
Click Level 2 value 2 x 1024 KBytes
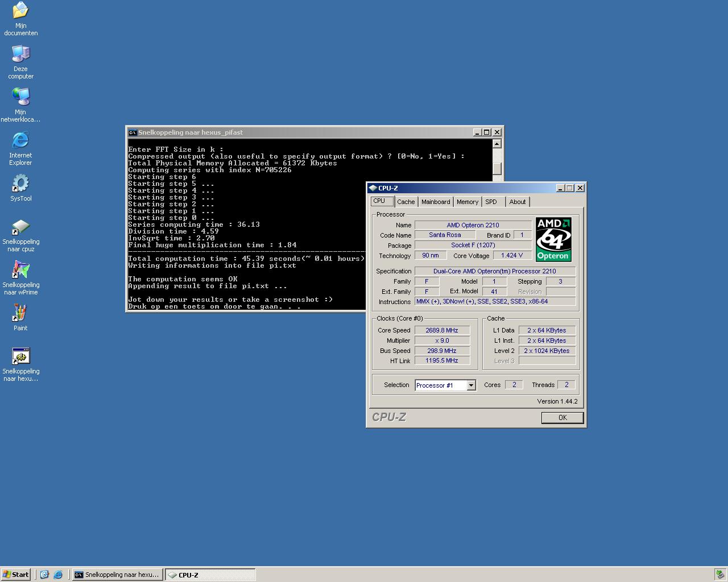coord(547,351)
